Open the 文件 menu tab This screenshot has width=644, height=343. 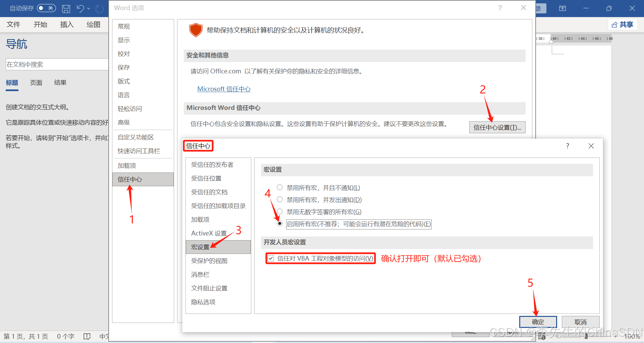[x=13, y=24]
